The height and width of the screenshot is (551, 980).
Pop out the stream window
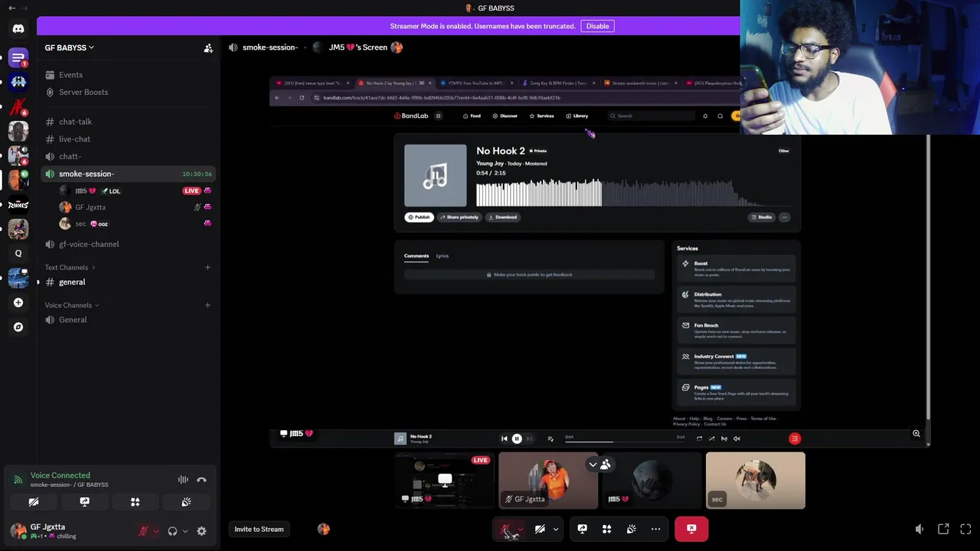click(x=943, y=529)
